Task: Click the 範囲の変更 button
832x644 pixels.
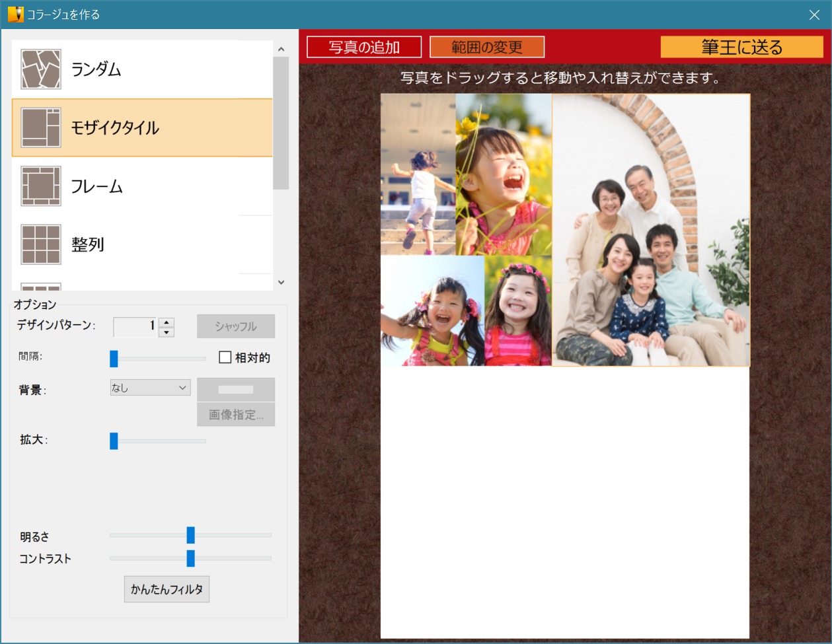Action: (487, 47)
